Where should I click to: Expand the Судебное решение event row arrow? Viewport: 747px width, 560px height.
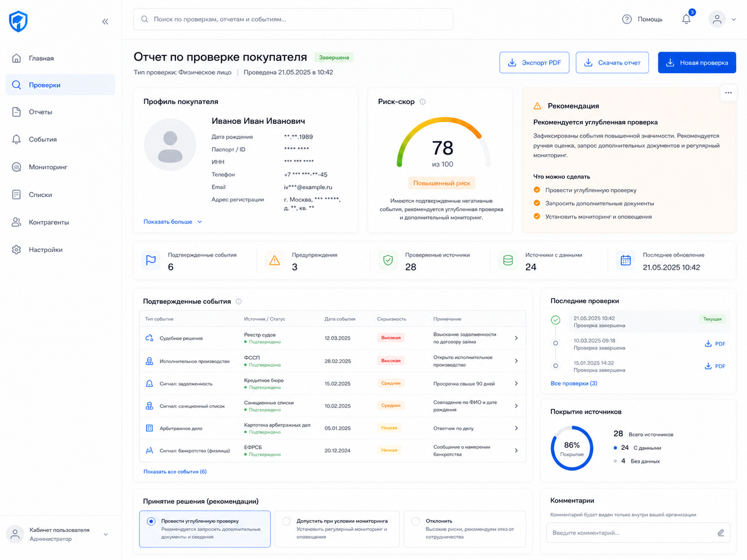[x=516, y=338]
